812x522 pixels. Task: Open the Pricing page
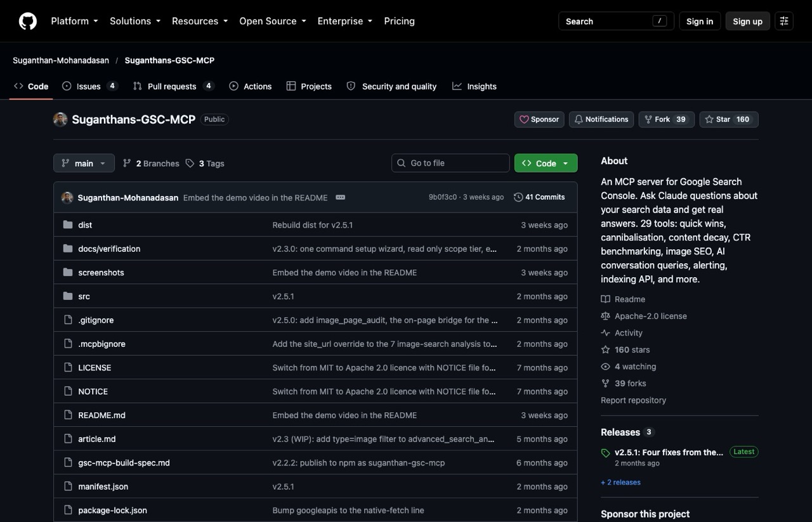tap(399, 21)
